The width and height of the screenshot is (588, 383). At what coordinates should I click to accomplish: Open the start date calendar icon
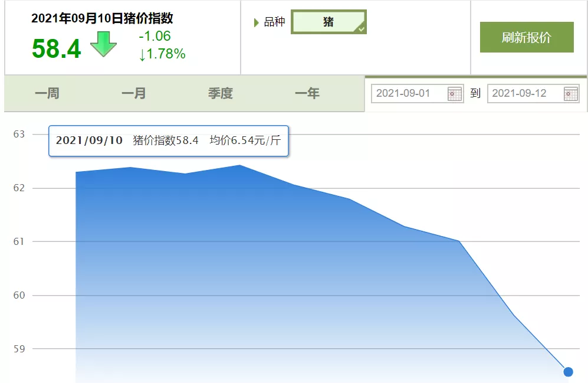[x=455, y=94]
